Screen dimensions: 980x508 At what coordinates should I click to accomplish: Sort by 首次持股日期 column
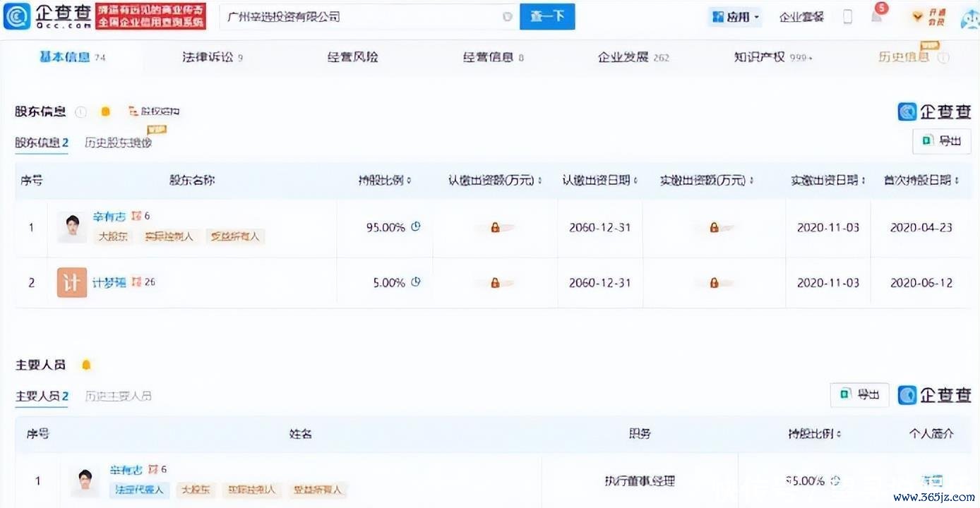coord(921,181)
